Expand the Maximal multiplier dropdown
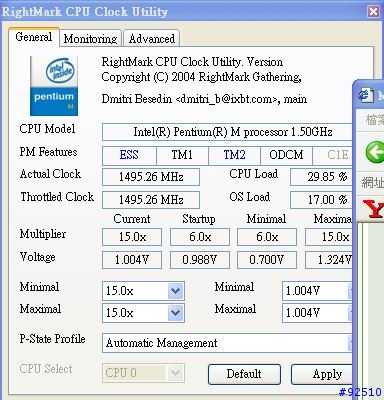This screenshot has width=384, height=400. (x=176, y=313)
